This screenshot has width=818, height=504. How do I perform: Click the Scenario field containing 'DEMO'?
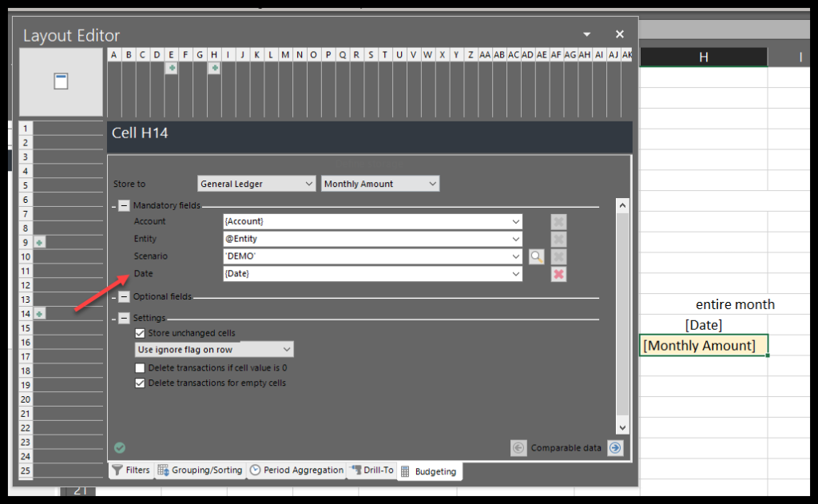click(367, 256)
